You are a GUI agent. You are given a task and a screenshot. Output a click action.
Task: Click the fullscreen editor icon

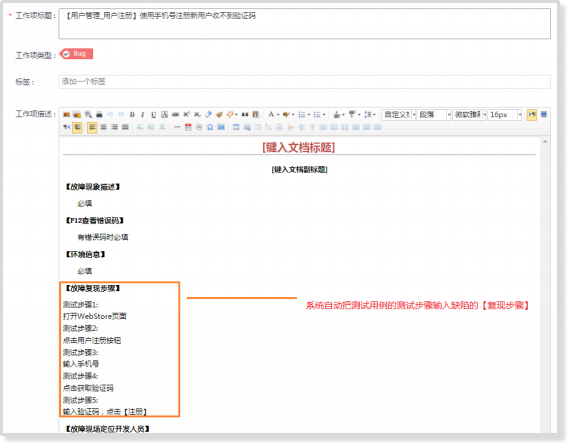click(x=544, y=115)
